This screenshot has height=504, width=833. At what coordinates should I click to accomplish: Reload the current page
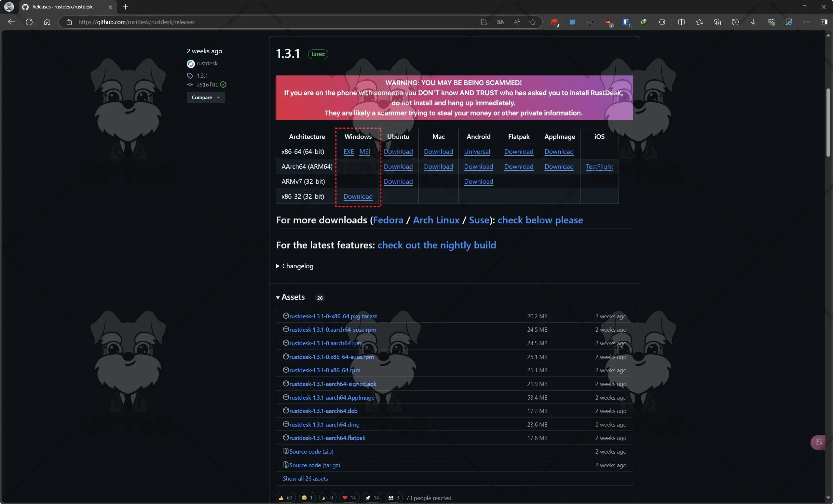(29, 22)
